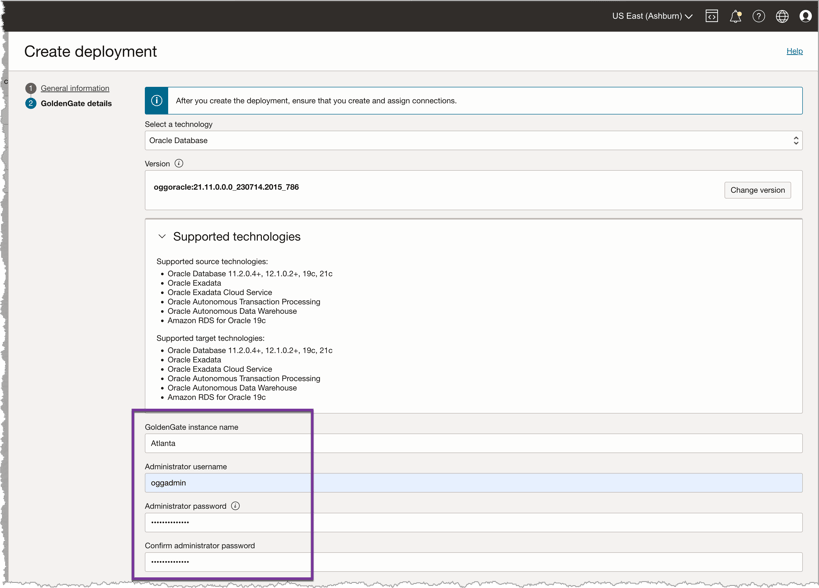
Task: Open the help question mark menu
Action: (759, 16)
